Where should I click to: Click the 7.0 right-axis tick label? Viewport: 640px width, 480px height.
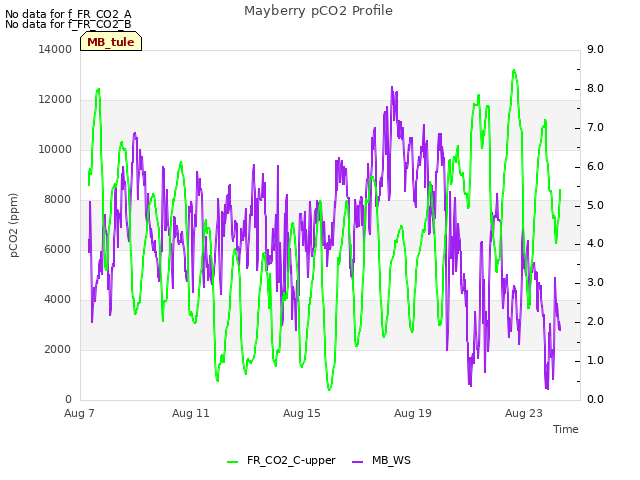pos(595,127)
